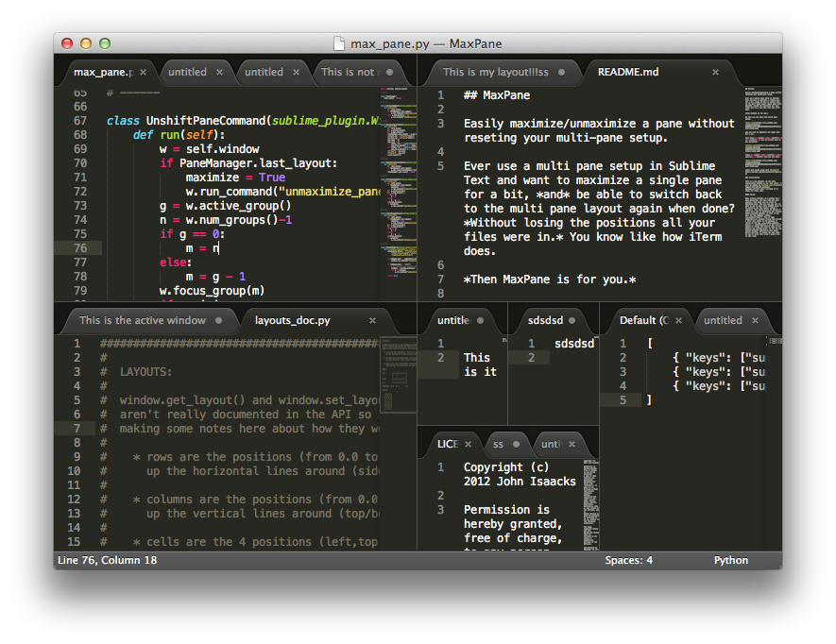
Task: Click the unsaved-changes dot on "This is the active window" tab
Action: (x=218, y=321)
